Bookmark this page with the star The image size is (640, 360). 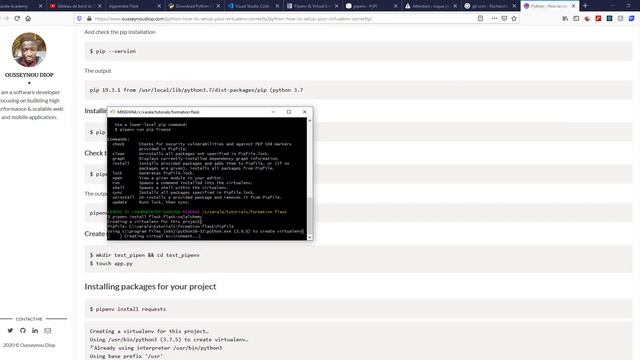(514, 18)
